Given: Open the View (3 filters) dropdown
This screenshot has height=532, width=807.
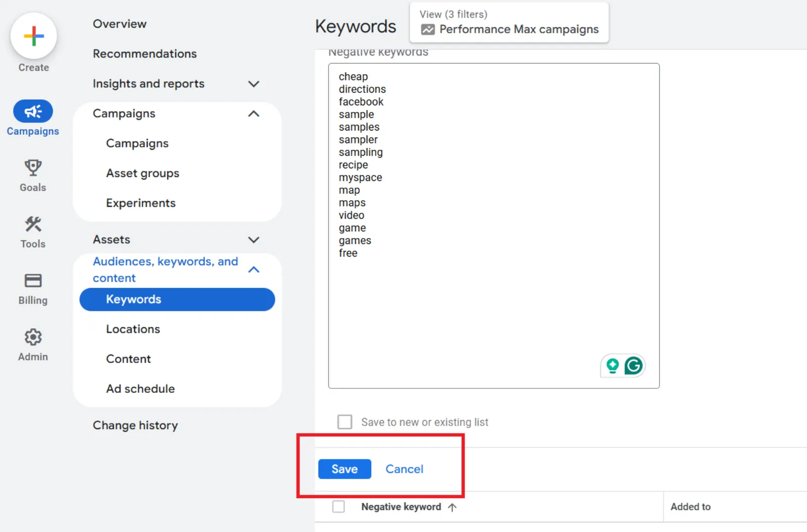Looking at the screenshot, I should click(x=509, y=23).
